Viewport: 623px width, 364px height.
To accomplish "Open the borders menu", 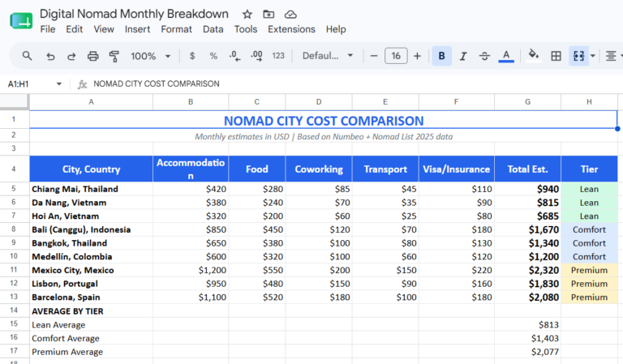I will click(x=556, y=56).
